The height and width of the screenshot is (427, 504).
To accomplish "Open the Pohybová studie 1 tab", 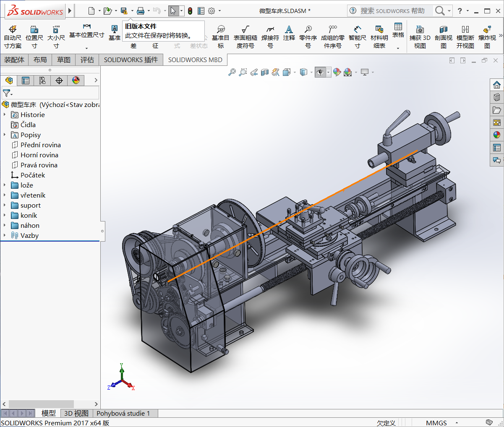I will 123,414.
